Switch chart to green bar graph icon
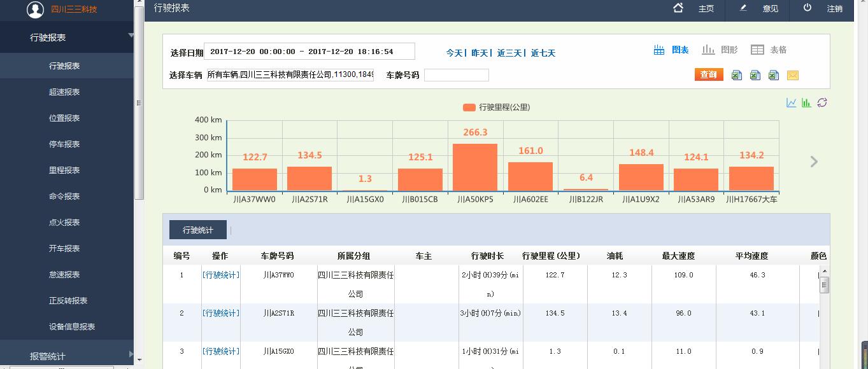The height and width of the screenshot is (369, 868). 806,102
